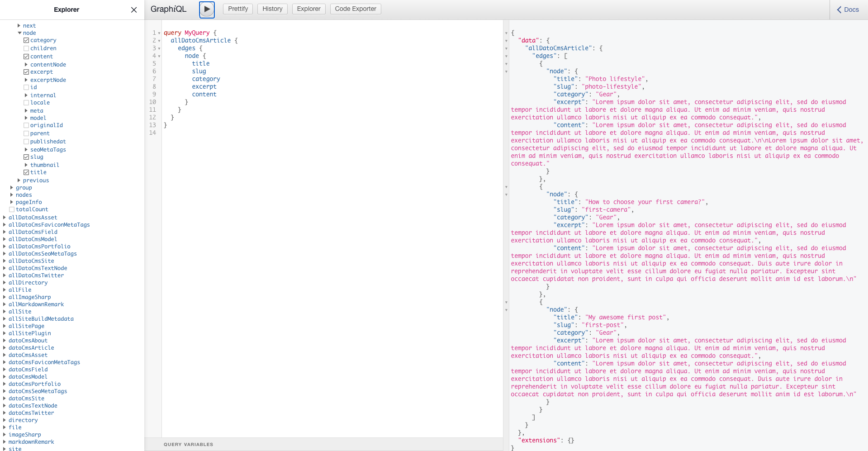Uncheck the slug field checkbox
The image size is (868, 451).
pyautogui.click(x=26, y=157)
